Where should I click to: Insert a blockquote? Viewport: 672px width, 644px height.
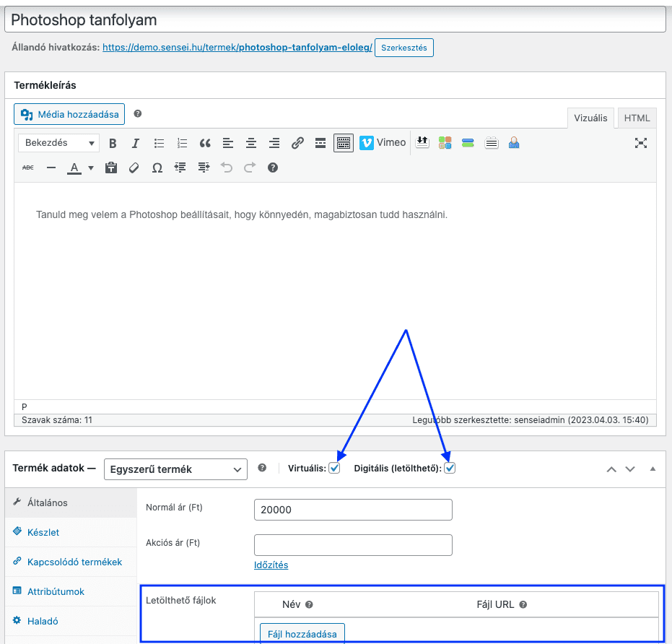pyautogui.click(x=205, y=143)
